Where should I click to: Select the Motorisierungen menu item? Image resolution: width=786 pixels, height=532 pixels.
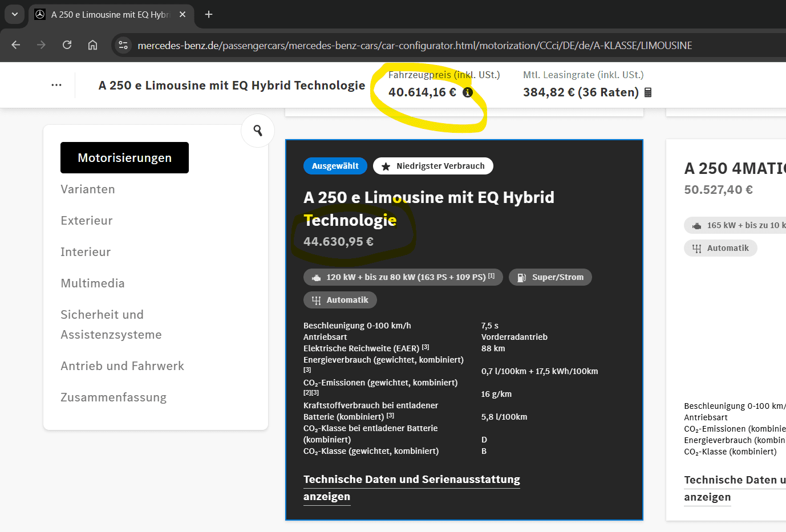124,157
